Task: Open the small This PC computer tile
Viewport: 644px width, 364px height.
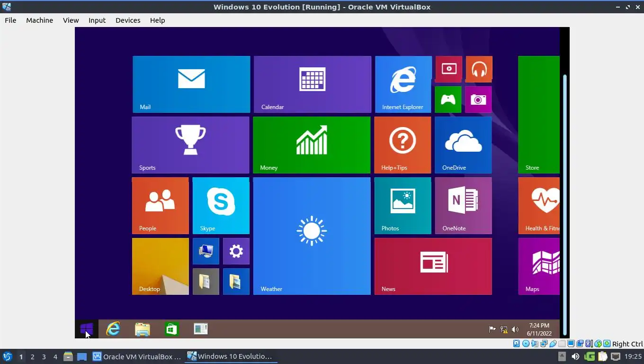Action: pyautogui.click(x=206, y=251)
